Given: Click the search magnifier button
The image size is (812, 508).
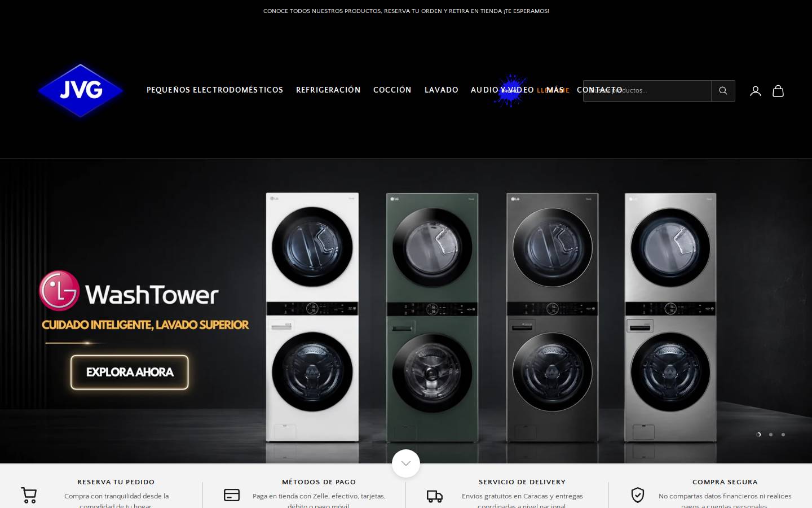Looking at the screenshot, I should pos(723,91).
